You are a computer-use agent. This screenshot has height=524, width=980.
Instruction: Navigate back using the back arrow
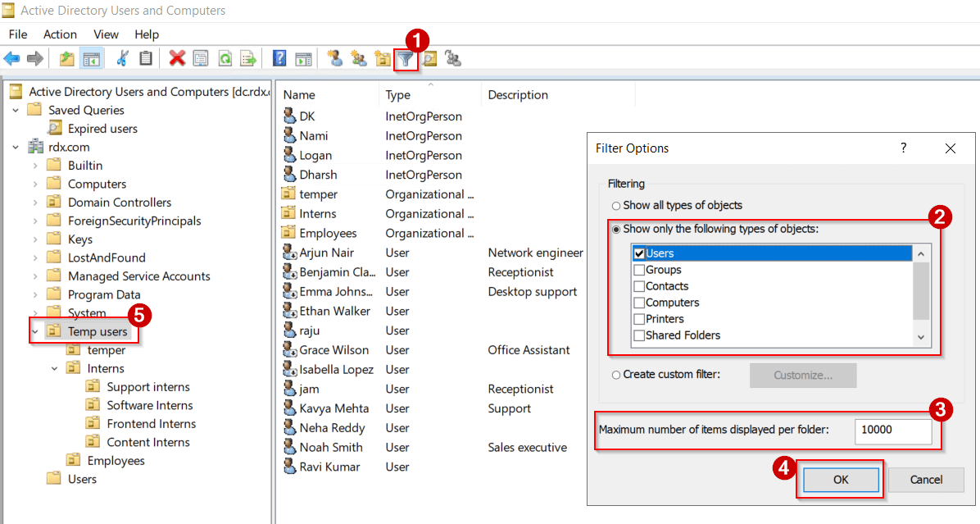click(x=11, y=58)
